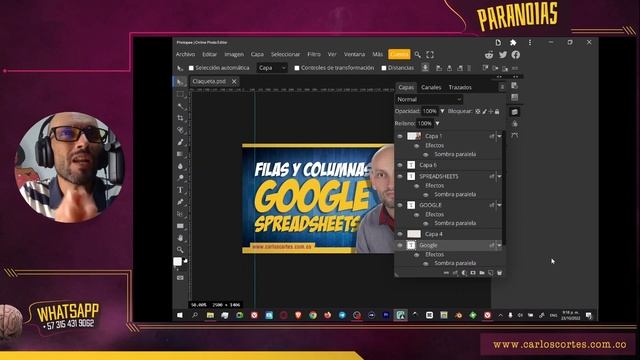Hide the Capa 1 layer
The height and width of the screenshot is (360, 640).
(x=400, y=136)
